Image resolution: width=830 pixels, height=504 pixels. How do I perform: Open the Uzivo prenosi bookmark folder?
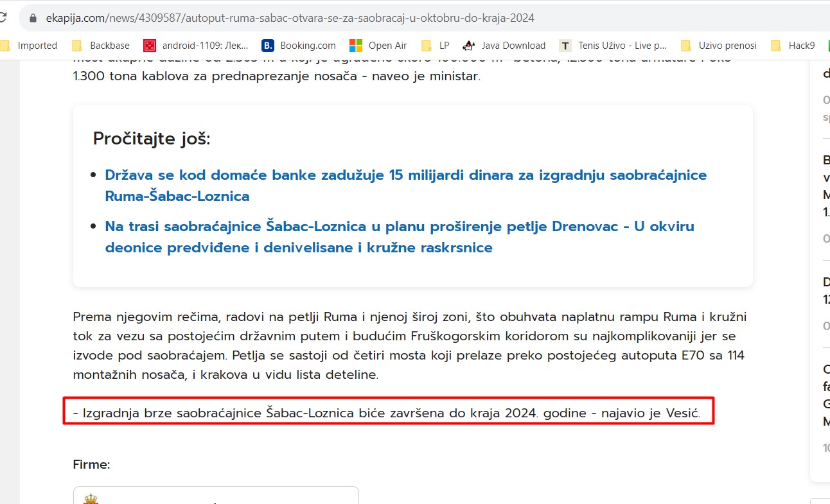pos(719,46)
